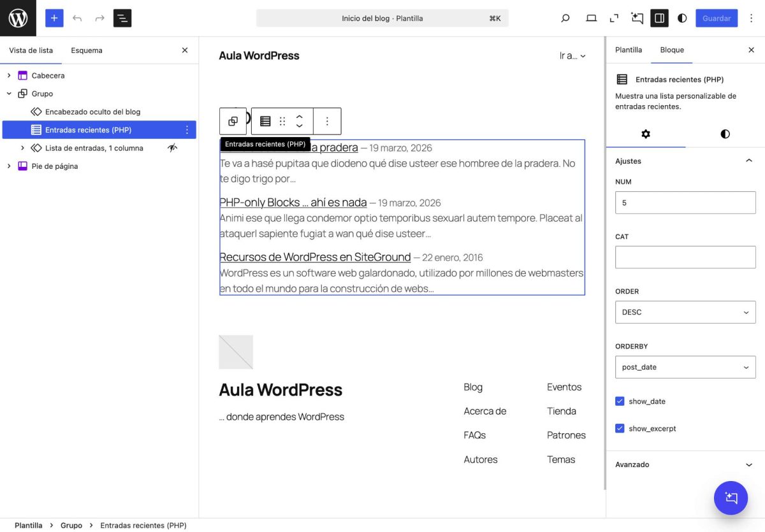This screenshot has height=532, width=765.
Task: Toggle the Styles half-circle icon
Action: 682,18
